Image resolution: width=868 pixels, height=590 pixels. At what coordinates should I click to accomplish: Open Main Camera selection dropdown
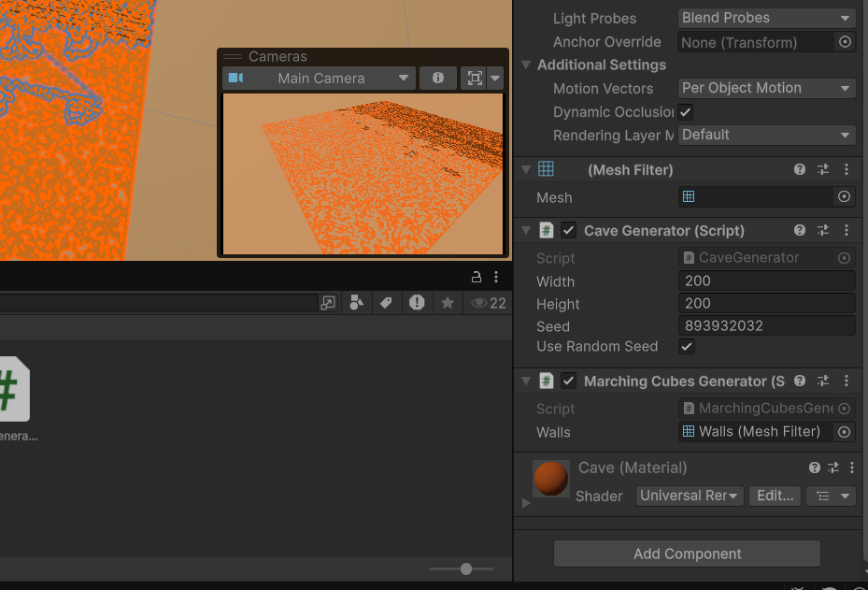click(319, 79)
